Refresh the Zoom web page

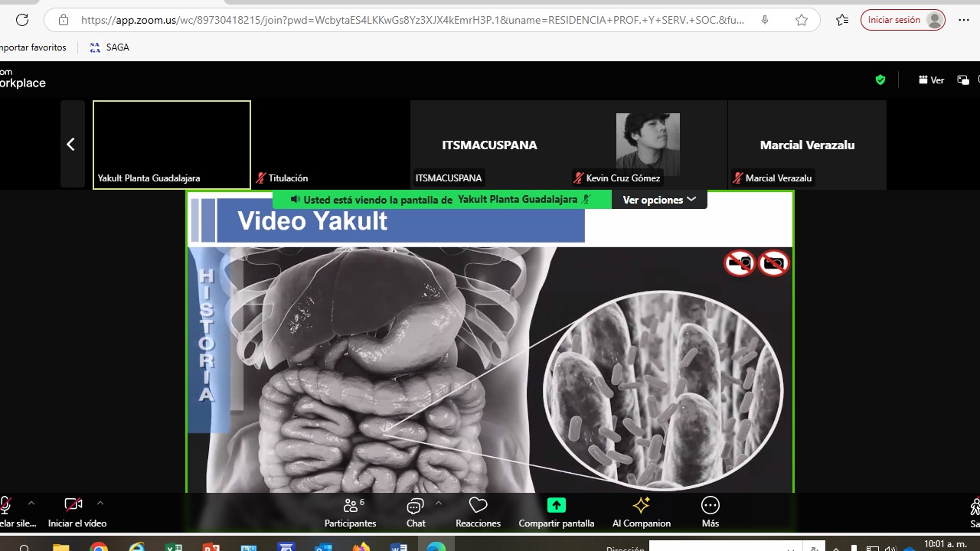(x=21, y=20)
